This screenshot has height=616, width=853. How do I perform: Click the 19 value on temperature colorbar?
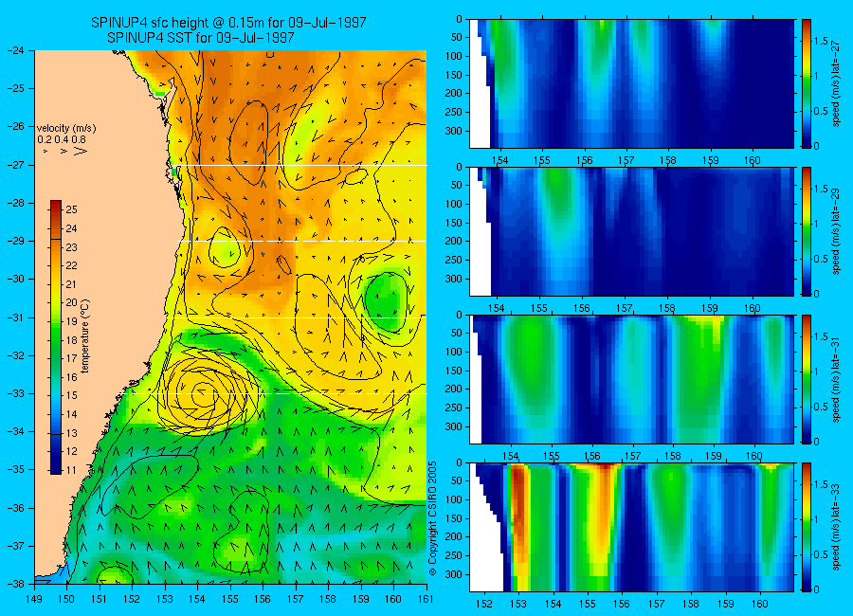click(71, 321)
